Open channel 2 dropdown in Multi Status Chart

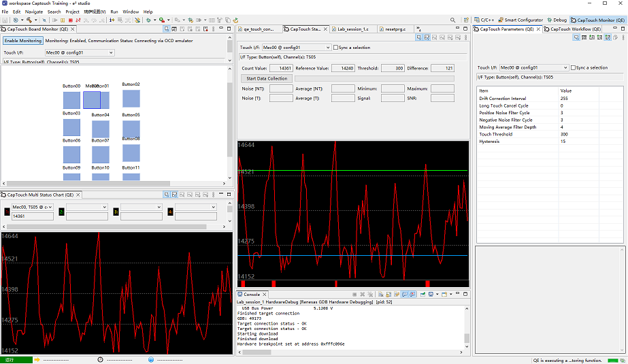pos(104,207)
